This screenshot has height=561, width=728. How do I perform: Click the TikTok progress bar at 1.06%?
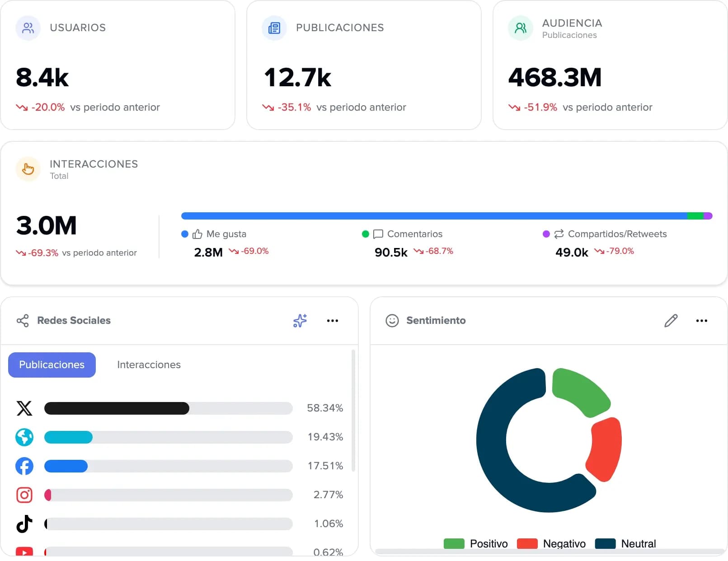169,524
